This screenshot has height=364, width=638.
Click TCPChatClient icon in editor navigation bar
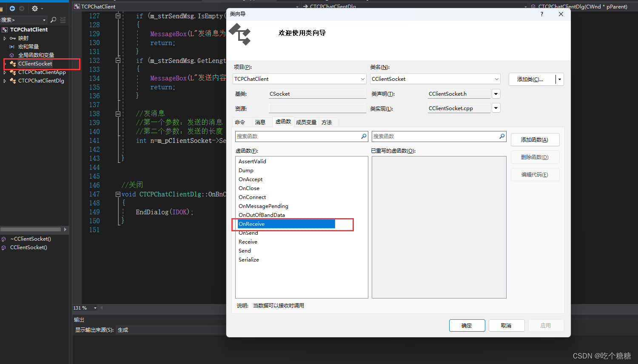click(77, 6)
